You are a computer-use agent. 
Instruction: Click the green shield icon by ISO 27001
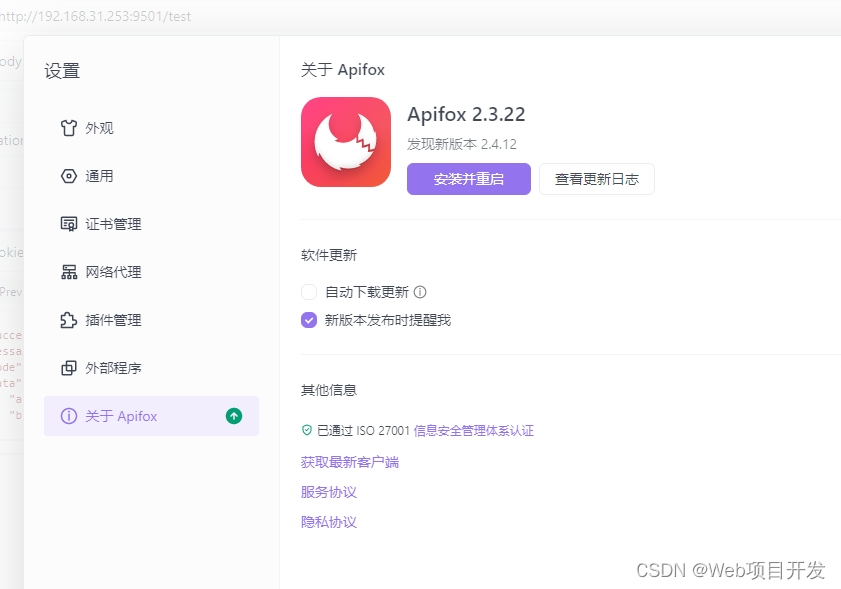307,430
